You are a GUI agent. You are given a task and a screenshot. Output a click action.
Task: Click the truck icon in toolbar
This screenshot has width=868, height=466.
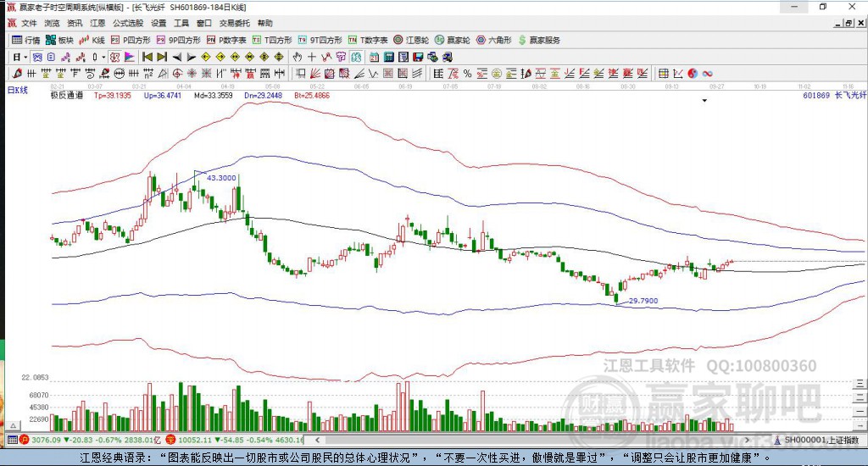pos(448,57)
